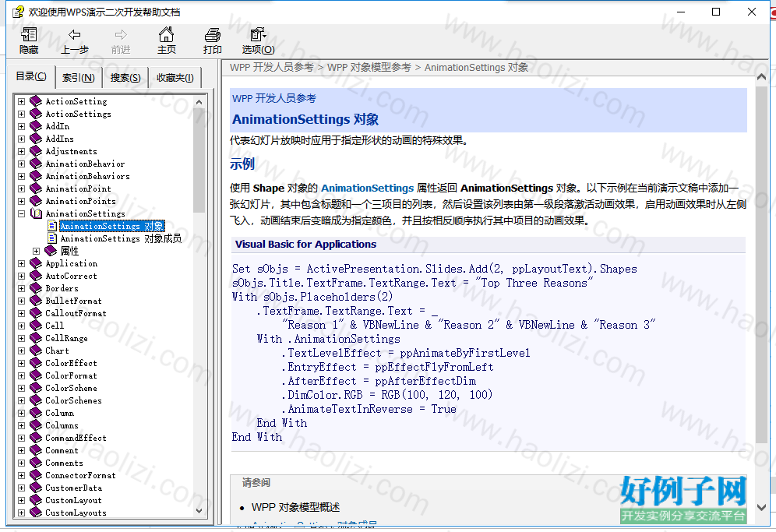Expand the 属性 sub-node
Viewport: 776px width, 532px height.
(36, 251)
